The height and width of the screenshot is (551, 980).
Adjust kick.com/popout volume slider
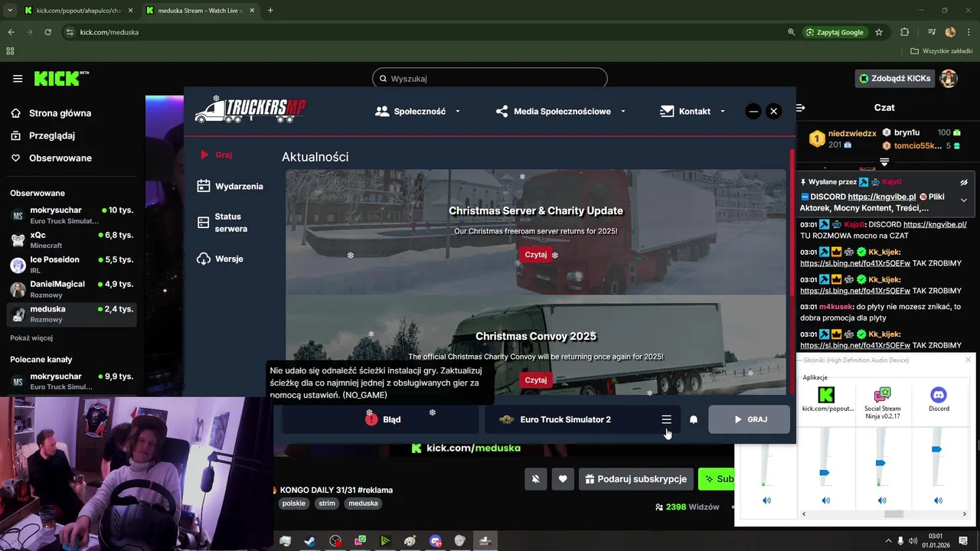(825, 473)
